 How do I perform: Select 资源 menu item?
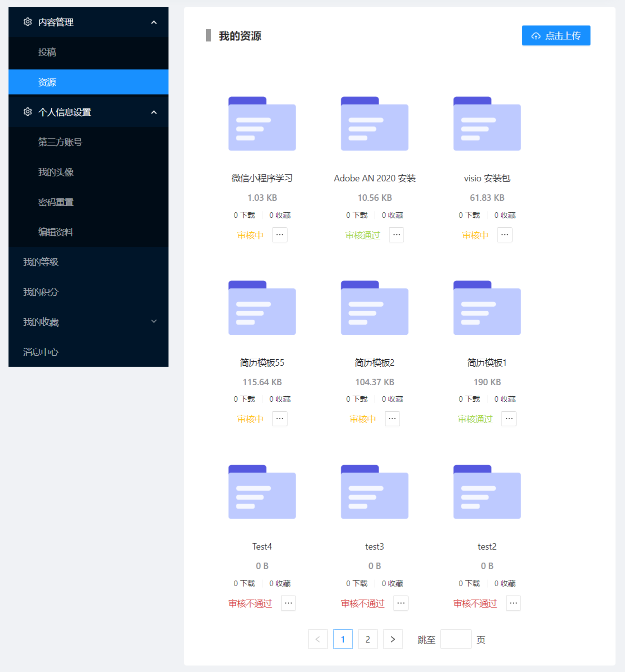(88, 82)
